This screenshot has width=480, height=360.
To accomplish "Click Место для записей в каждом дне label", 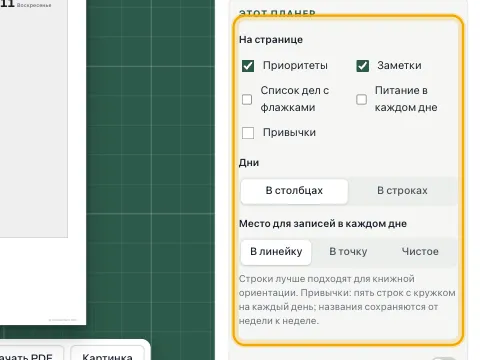I will coord(323,224).
